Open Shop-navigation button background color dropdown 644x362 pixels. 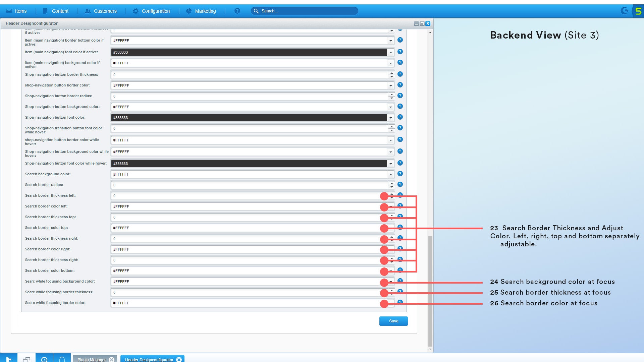coord(390,107)
